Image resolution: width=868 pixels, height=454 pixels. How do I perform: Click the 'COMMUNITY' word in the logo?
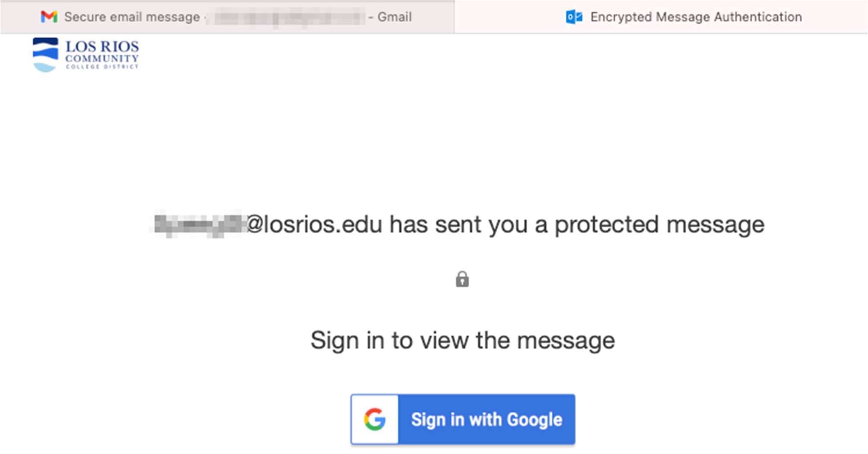[x=102, y=58]
